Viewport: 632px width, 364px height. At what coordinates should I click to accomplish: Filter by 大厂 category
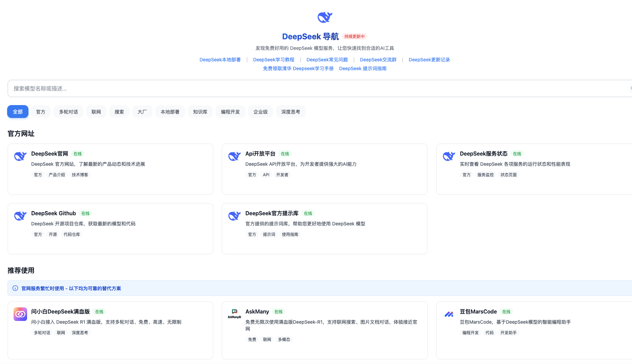(142, 112)
